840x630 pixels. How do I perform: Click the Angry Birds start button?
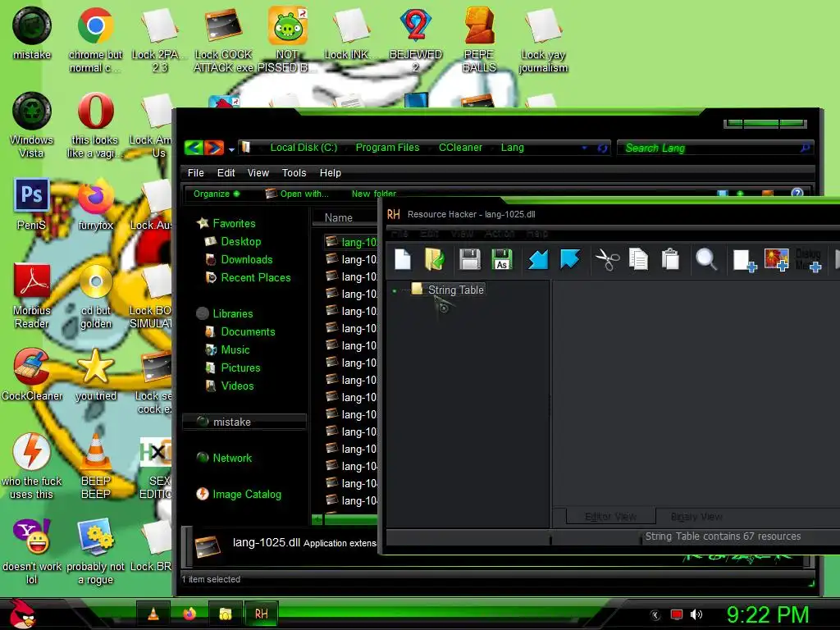tap(22, 613)
